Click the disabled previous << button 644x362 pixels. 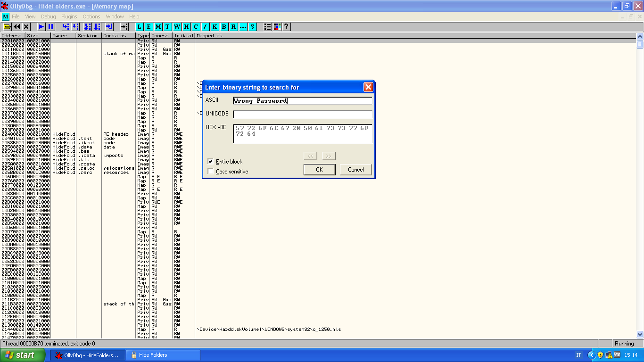coord(310,156)
